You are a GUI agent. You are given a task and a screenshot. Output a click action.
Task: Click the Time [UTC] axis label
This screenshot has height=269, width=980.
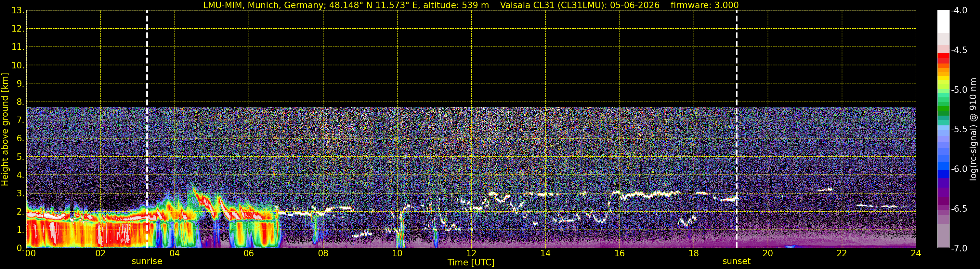471,262
